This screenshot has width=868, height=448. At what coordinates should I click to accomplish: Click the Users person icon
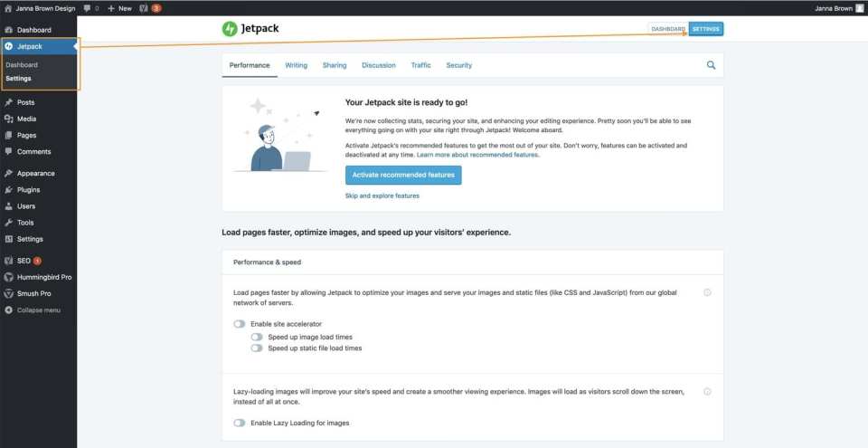[x=8, y=206]
